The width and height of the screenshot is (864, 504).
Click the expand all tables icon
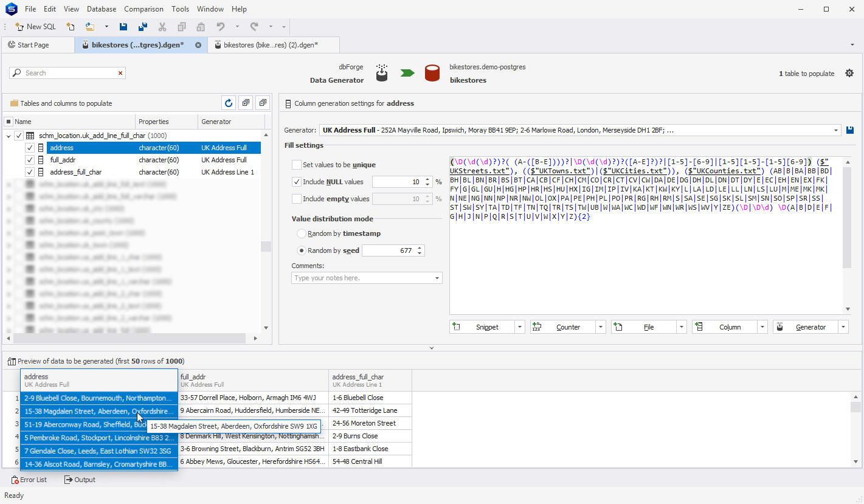click(x=246, y=103)
